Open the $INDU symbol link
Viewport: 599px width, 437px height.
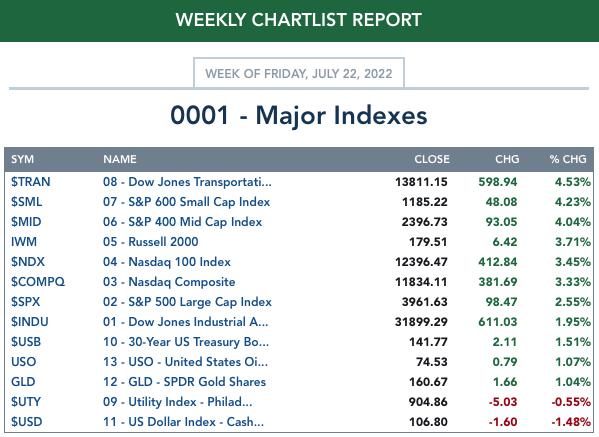click(x=30, y=322)
